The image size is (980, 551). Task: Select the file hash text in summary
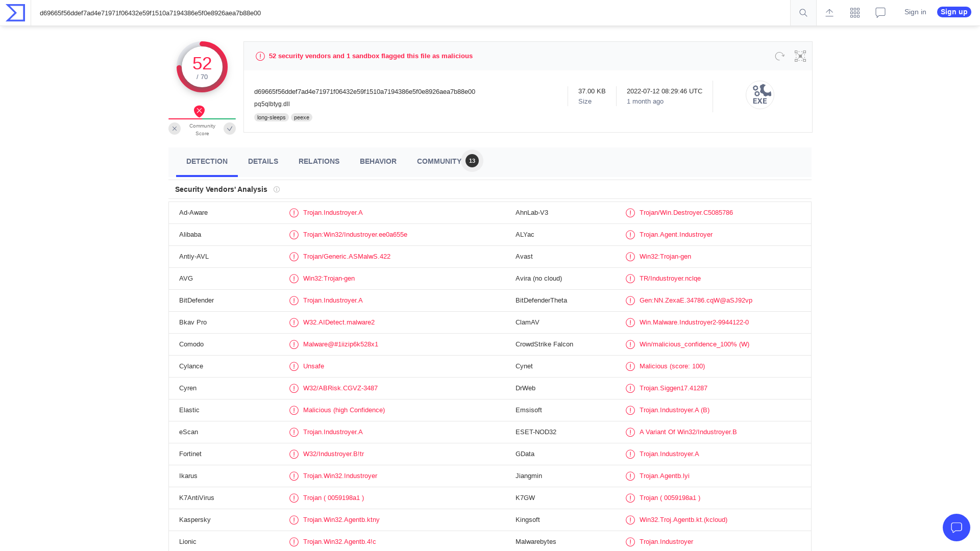364,92
